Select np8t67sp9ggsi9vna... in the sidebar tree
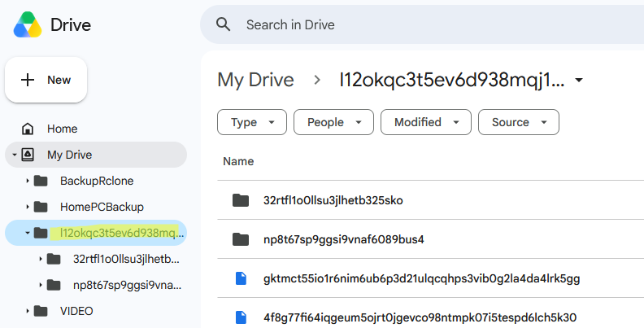The image size is (644, 328). point(127,285)
